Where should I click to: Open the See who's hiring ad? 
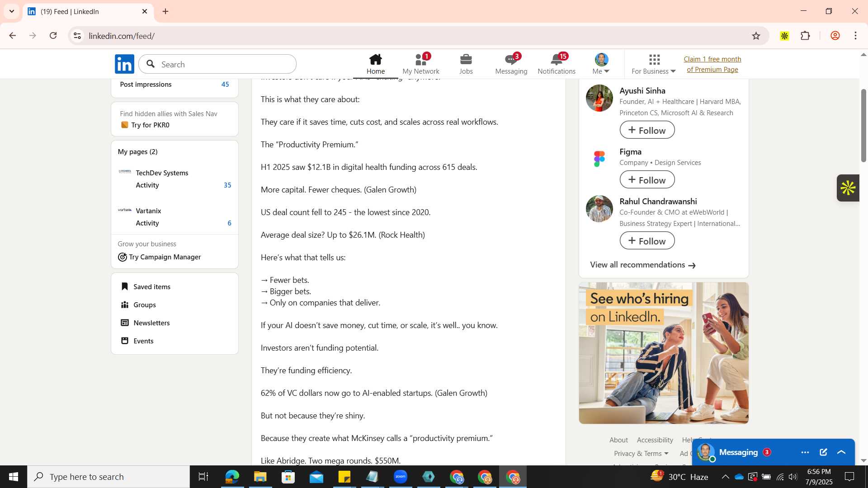click(x=663, y=353)
